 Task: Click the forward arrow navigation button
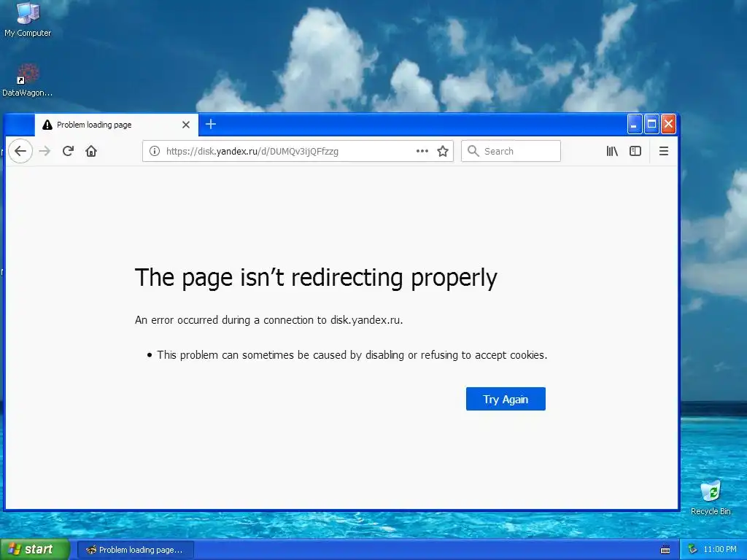[44, 151]
